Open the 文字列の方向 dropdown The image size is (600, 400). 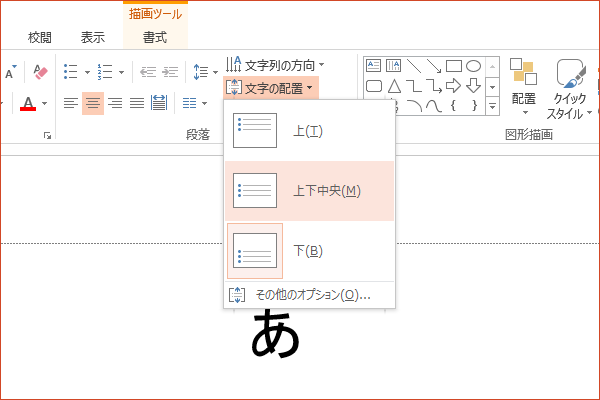(x=275, y=65)
